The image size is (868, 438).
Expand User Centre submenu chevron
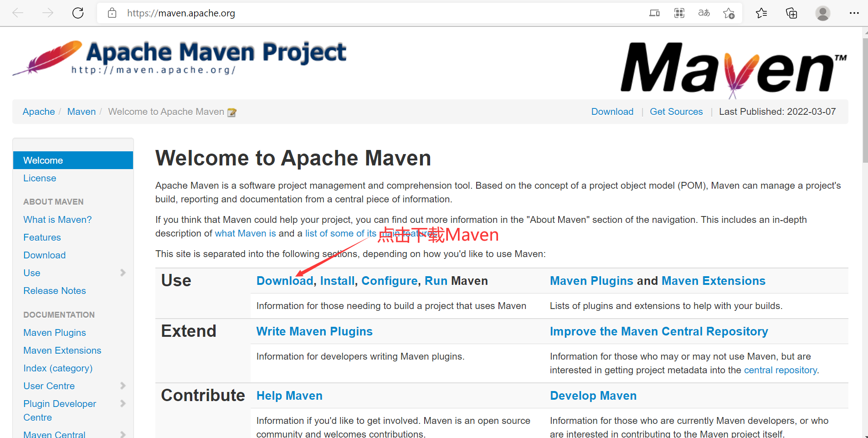click(123, 386)
